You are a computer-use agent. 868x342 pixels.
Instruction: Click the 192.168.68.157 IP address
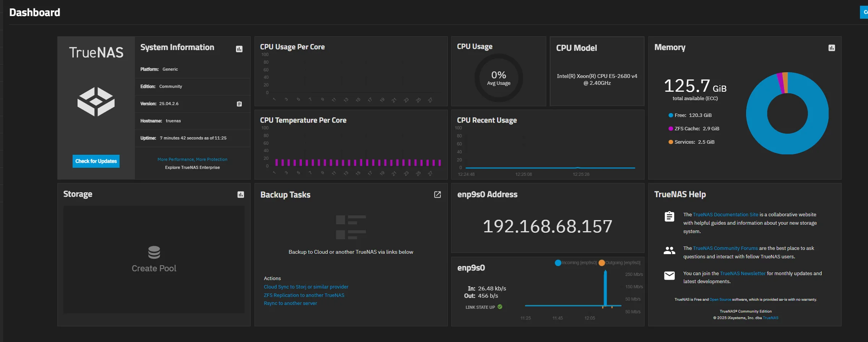point(547,226)
